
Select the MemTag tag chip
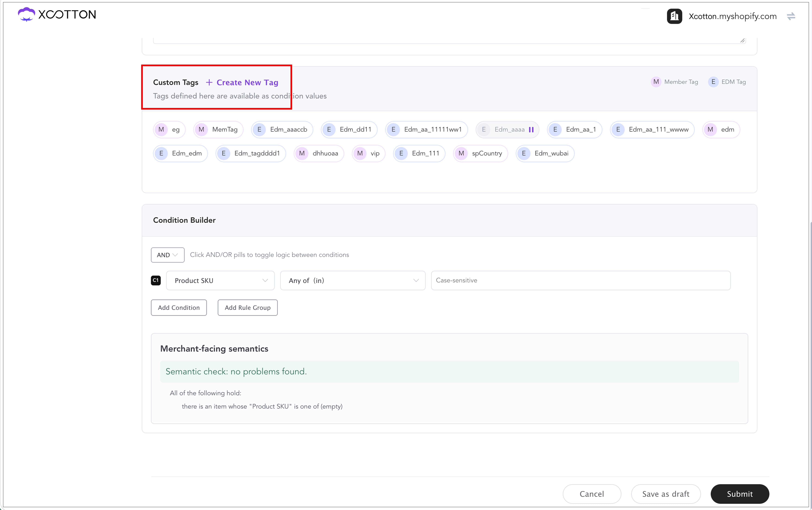coord(218,129)
